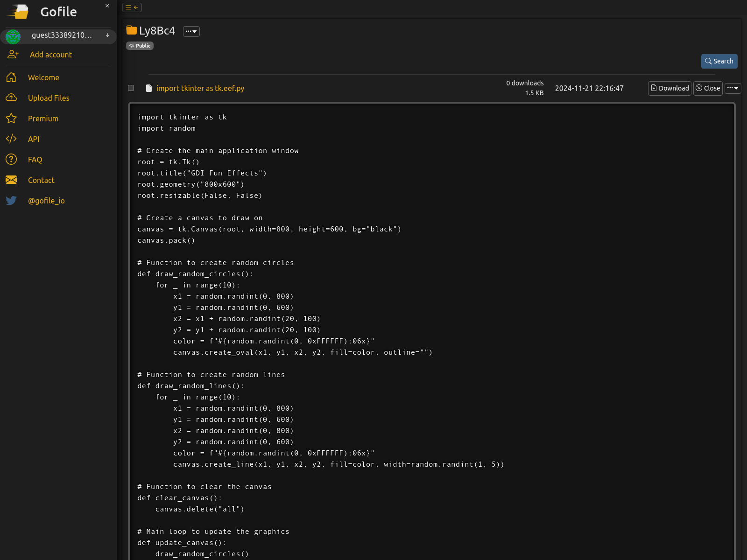Click the Search button

tap(719, 61)
